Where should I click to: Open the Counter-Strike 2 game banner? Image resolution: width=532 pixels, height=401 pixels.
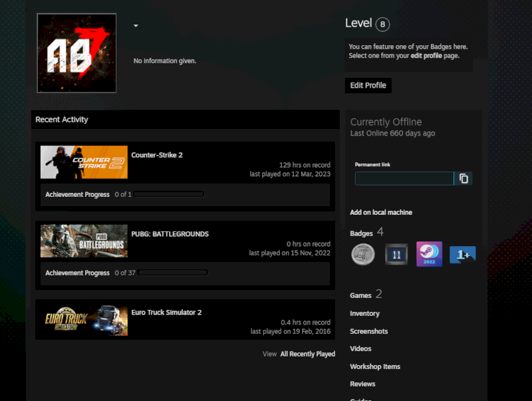tap(84, 162)
